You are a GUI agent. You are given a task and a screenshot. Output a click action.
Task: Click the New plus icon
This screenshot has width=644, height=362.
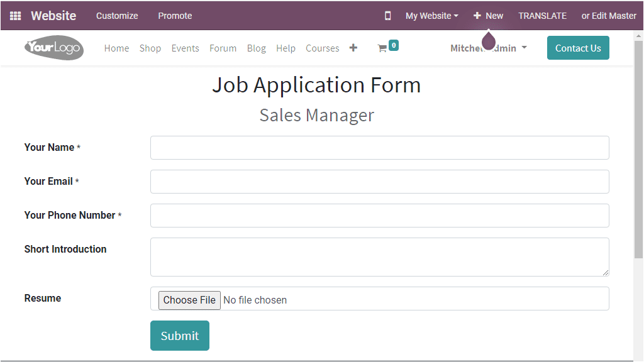pyautogui.click(x=477, y=16)
